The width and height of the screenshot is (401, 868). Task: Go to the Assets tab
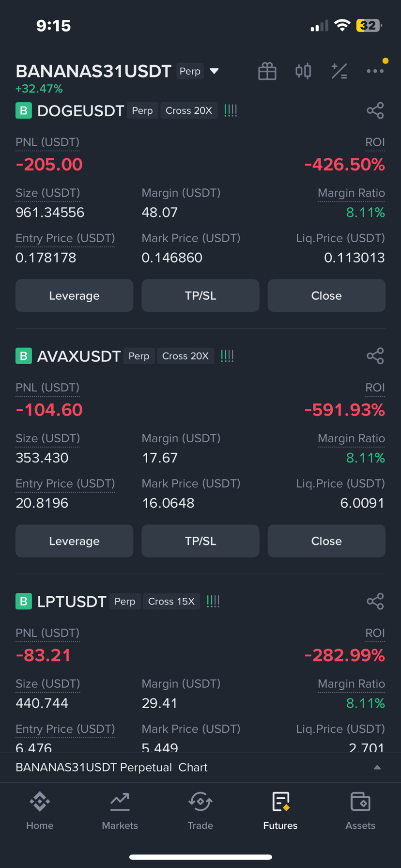pyautogui.click(x=360, y=811)
